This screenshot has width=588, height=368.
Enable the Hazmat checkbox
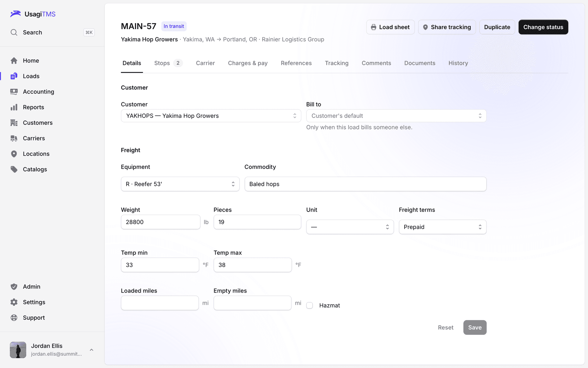coord(309,305)
